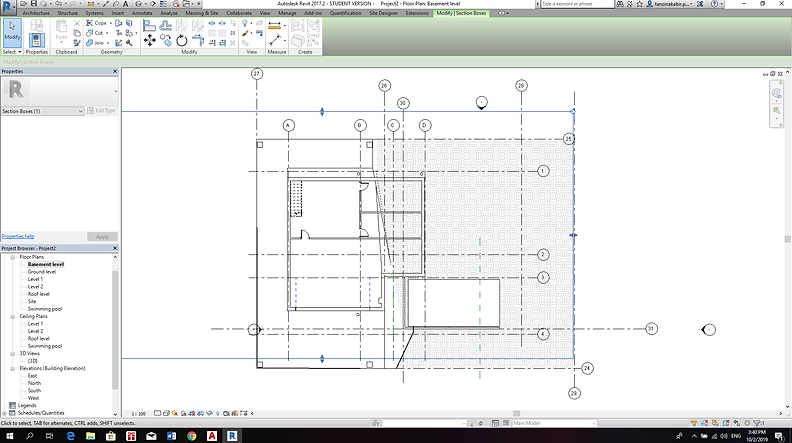Click the Copy tool icon in Modify panel
Screen dimensions: 792x443
pos(166,40)
